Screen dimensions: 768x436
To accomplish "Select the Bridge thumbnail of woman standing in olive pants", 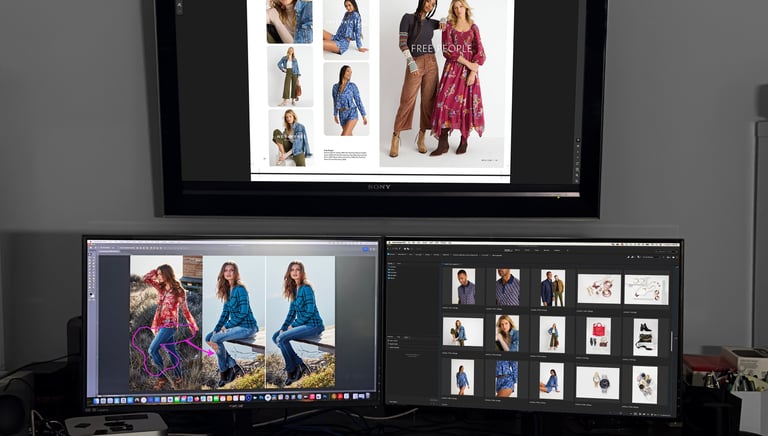I will (x=552, y=334).
